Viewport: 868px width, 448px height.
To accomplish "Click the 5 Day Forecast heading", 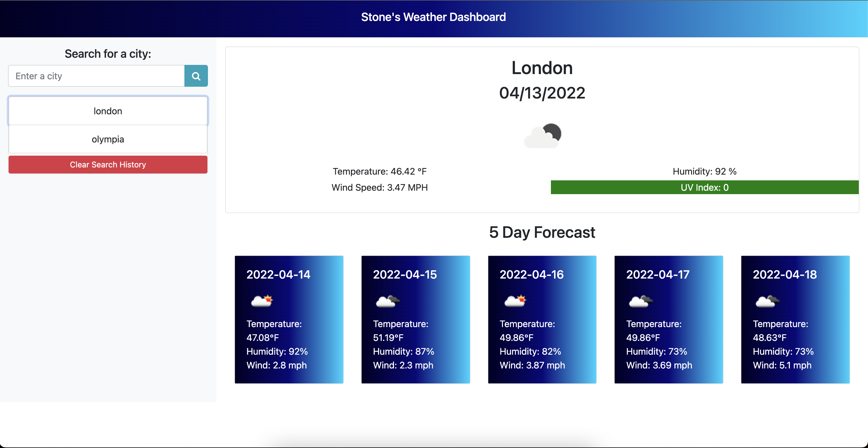I will pyautogui.click(x=542, y=232).
